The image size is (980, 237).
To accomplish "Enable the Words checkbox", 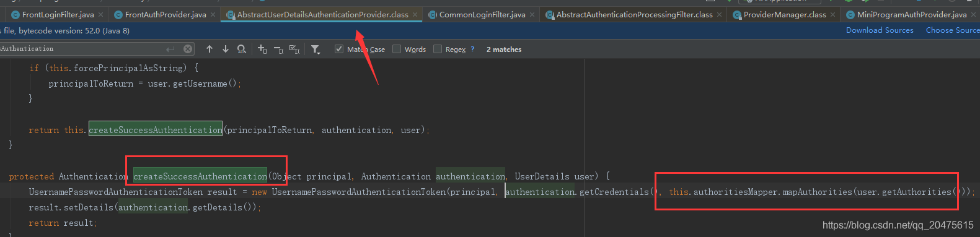I will [397, 49].
